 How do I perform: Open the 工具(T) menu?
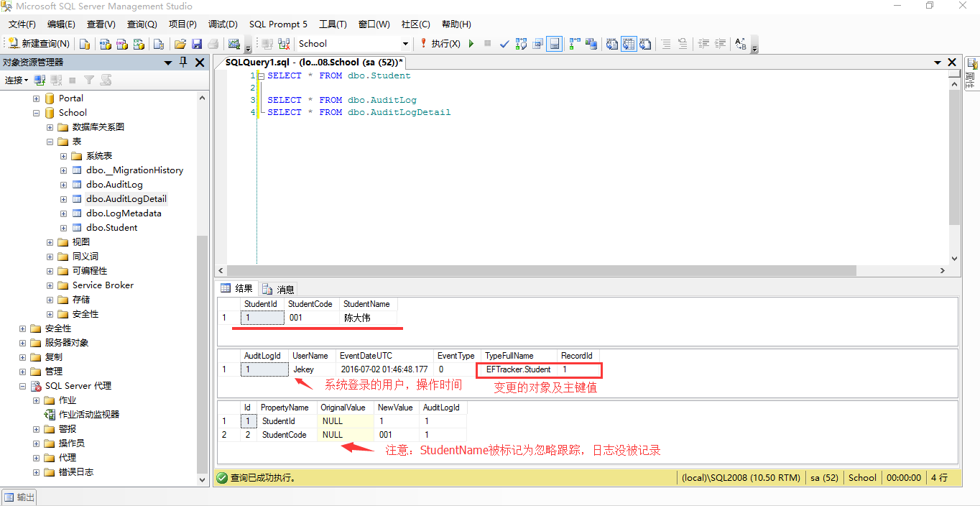click(333, 24)
